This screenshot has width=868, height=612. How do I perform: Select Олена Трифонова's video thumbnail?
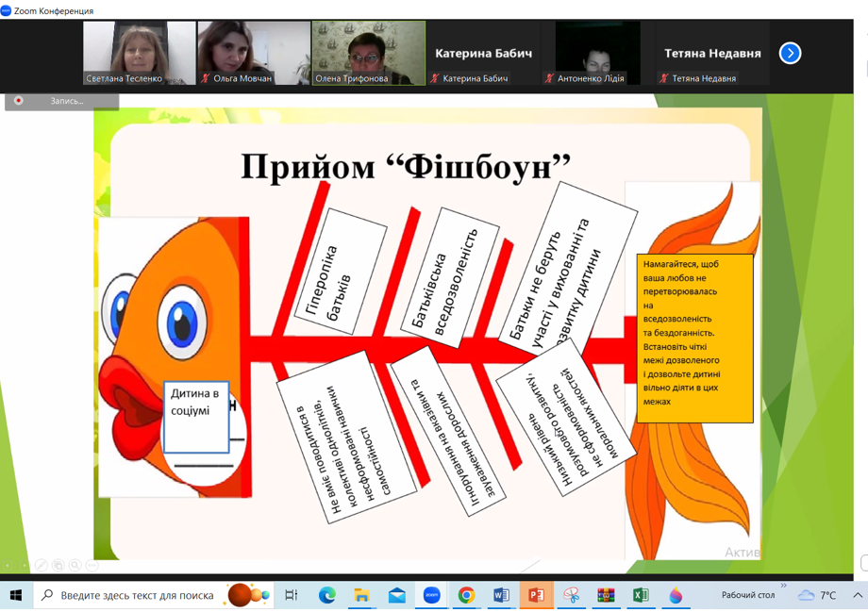pos(368,53)
